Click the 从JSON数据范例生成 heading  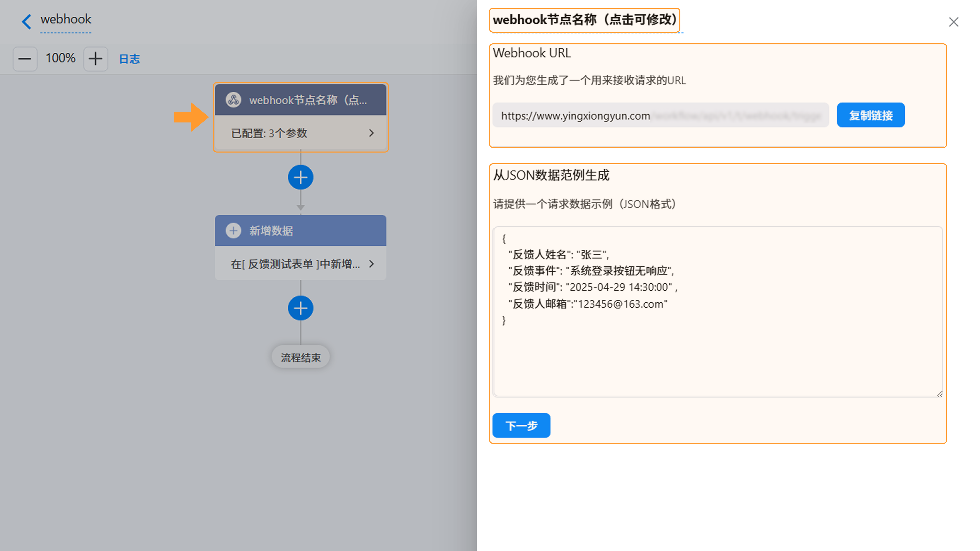(x=551, y=175)
